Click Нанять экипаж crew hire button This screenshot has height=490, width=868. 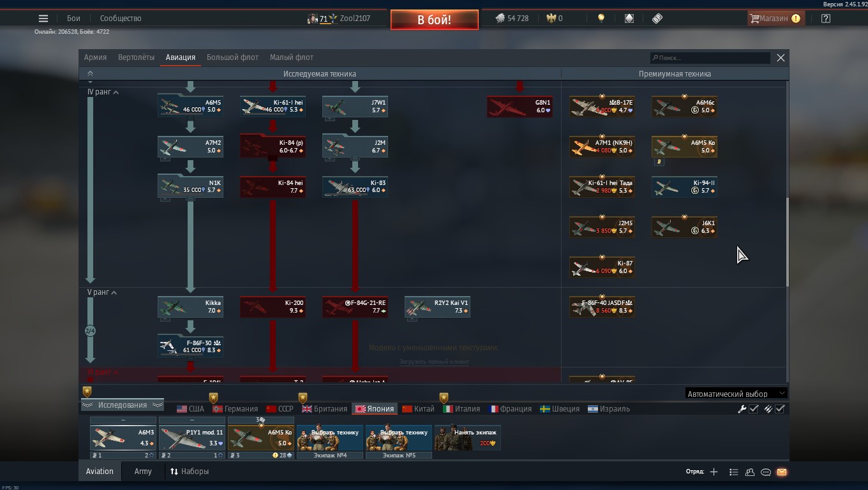pos(468,438)
